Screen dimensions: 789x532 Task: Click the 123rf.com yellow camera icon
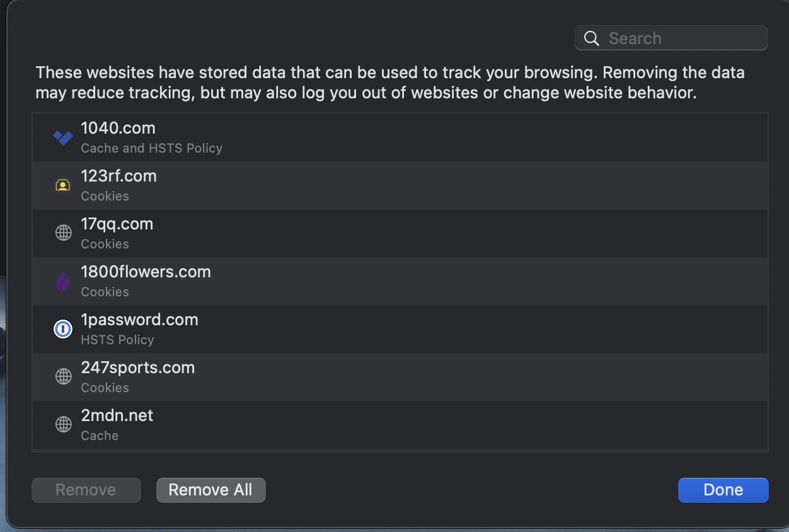click(63, 185)
